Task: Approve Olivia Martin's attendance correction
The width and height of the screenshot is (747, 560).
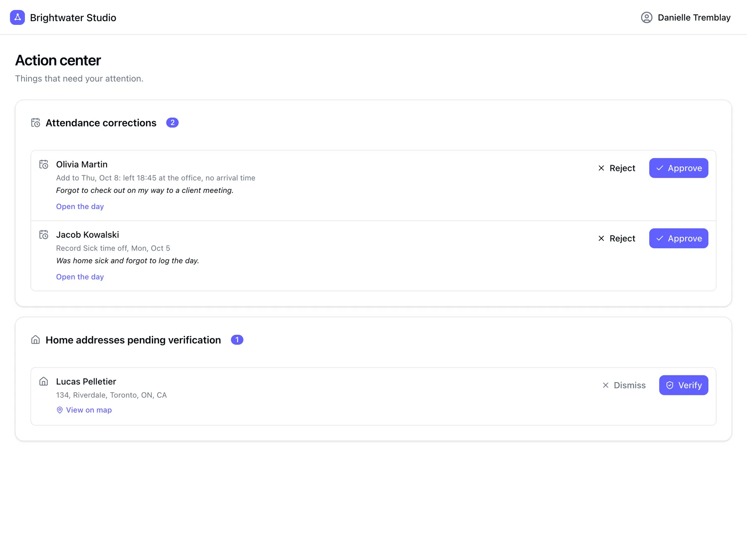Action: 679,168
